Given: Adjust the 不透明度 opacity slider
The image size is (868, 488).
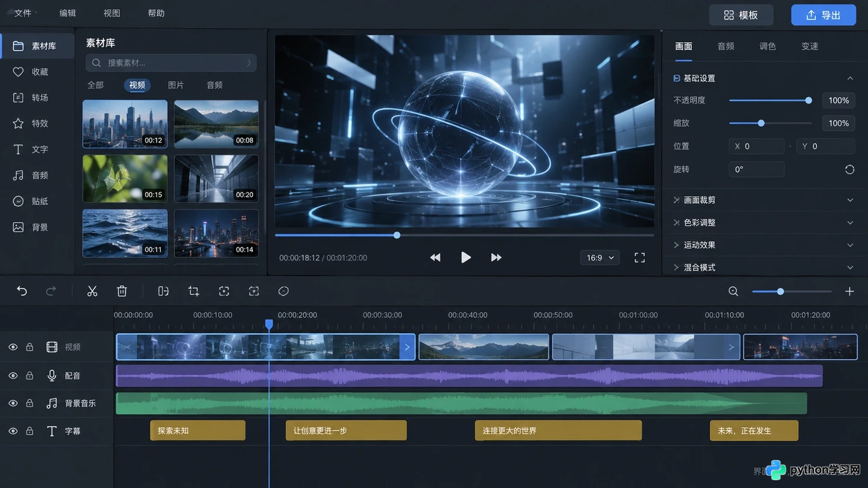Looking at the screenshot, I should click(769, 101).
